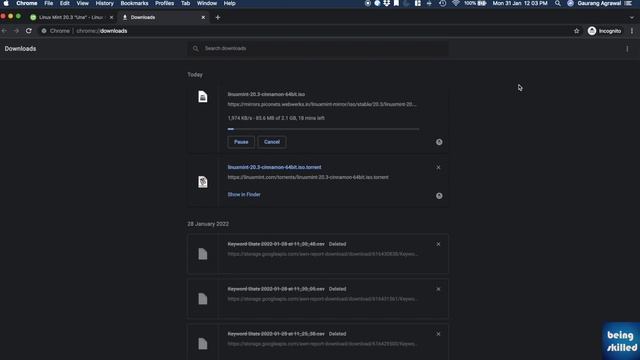Open the Apple menu
Viewport: 640px width, 360px height.
click(6, 3)
